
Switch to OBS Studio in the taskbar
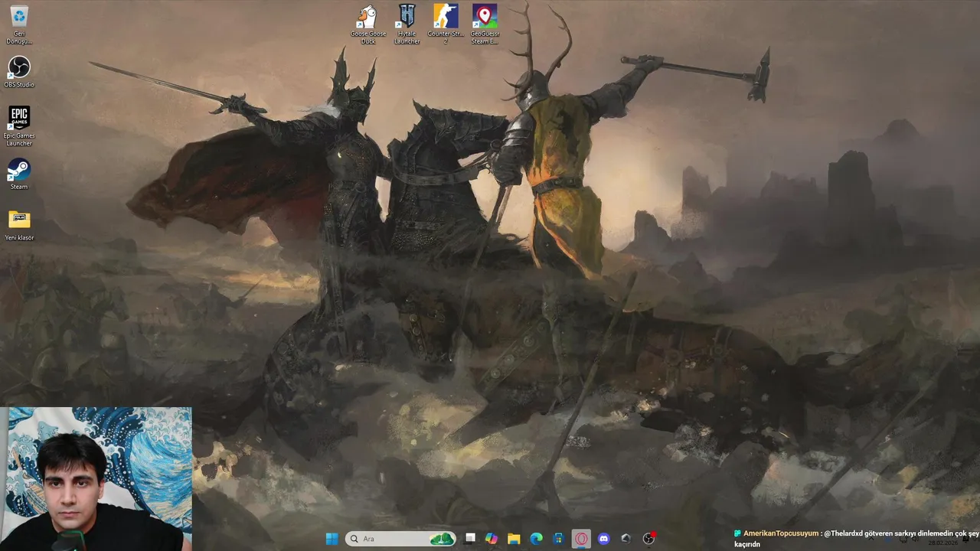coord(648,539)
